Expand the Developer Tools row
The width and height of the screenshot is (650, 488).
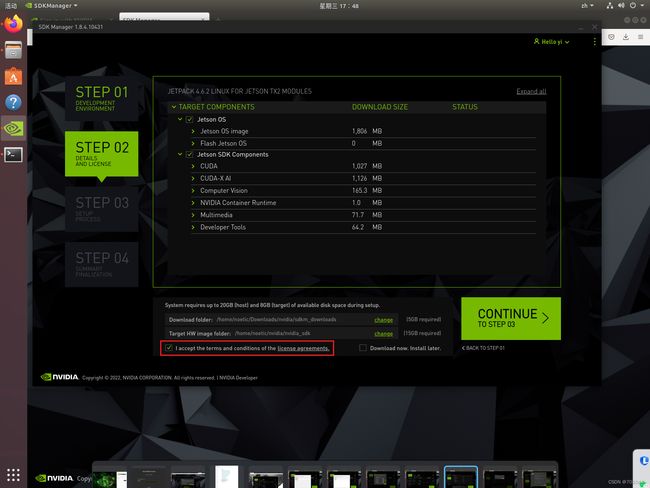[x=193, y=227]
